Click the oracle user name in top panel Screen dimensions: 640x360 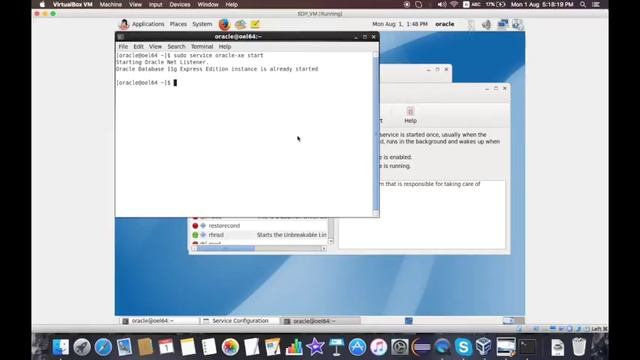[444, 24]
